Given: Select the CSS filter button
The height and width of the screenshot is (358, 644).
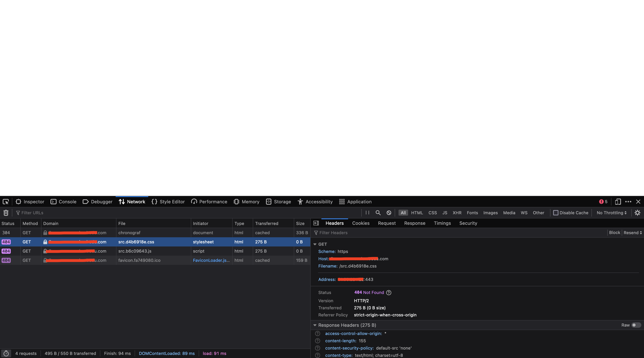Looking at the screenshot, I should point(432,213).
